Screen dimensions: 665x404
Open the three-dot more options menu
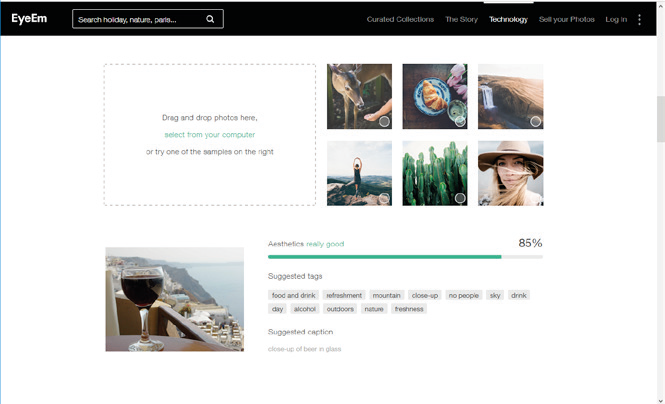[x=640, y=19]
